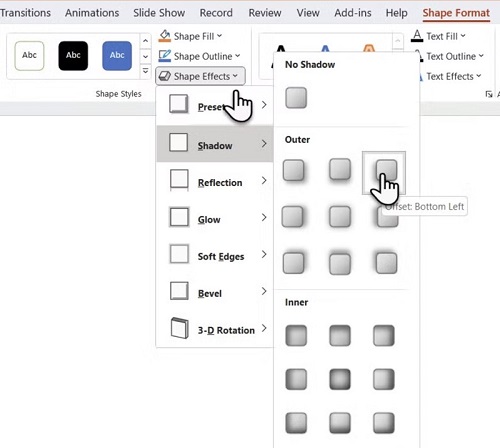This screenshot has width=500, height=448.
Task: Apply the white outlined Abc shape style
Action: (29, 56)
